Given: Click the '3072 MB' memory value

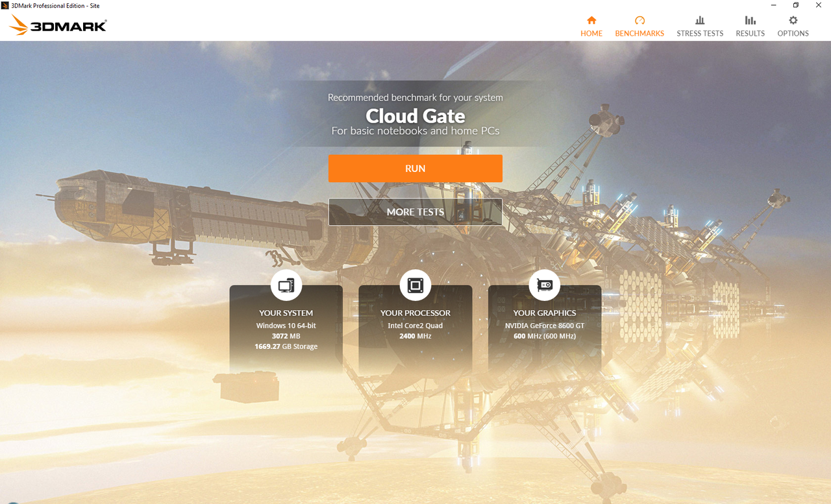Looking at the screenshot, I should click(286, 336).
